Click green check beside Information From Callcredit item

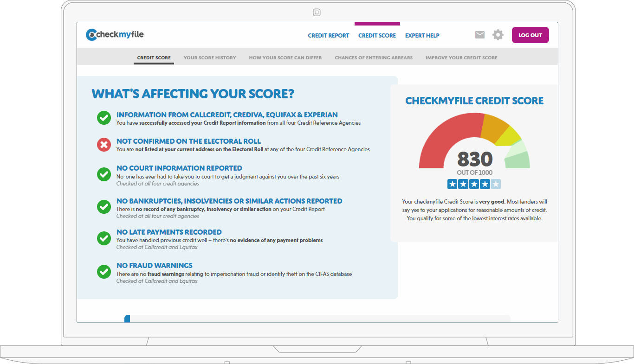pyautogui.click(x=104, y=118)
